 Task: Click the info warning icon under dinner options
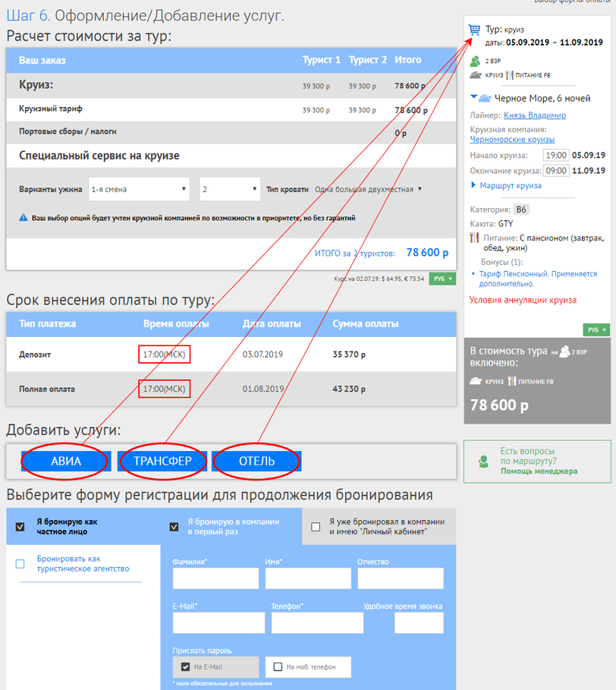pyautogui.click(x=24, y=218)
